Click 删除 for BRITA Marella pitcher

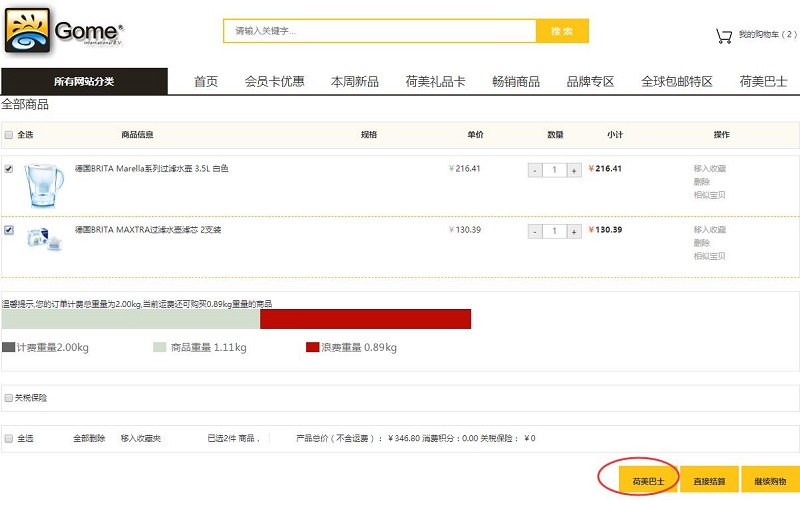702,182
